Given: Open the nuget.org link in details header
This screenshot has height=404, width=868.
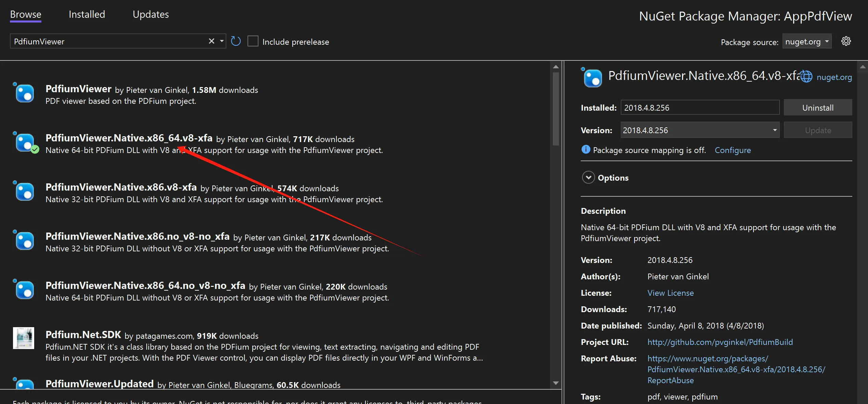Looking at the screenshot, I should (834, 77).
